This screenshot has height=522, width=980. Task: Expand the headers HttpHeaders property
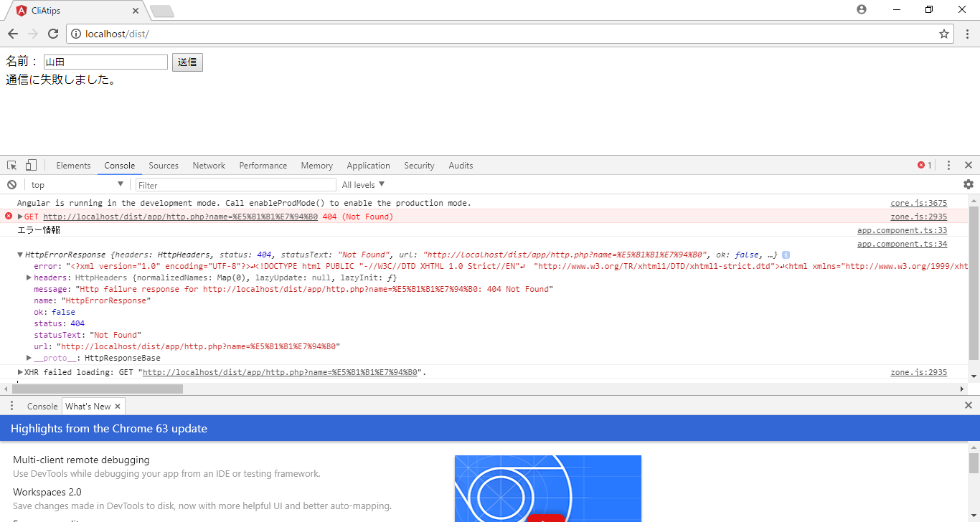click(x=29, y=277)
